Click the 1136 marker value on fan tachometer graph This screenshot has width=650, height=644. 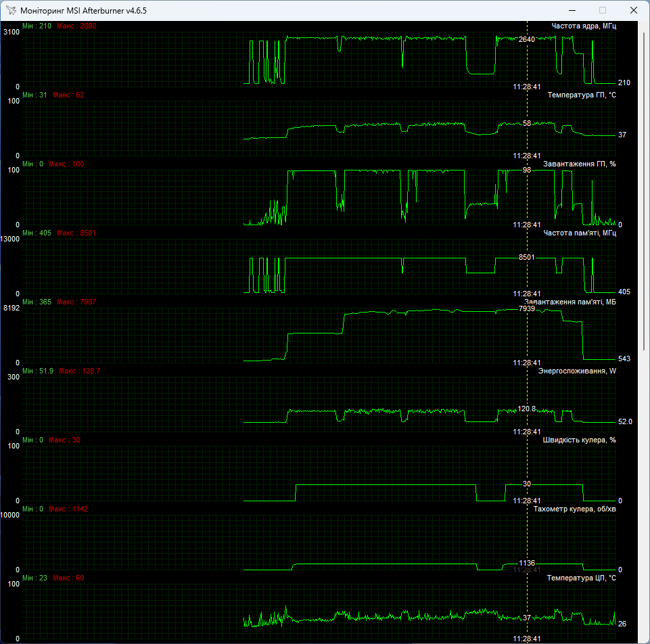pos(526,563)
